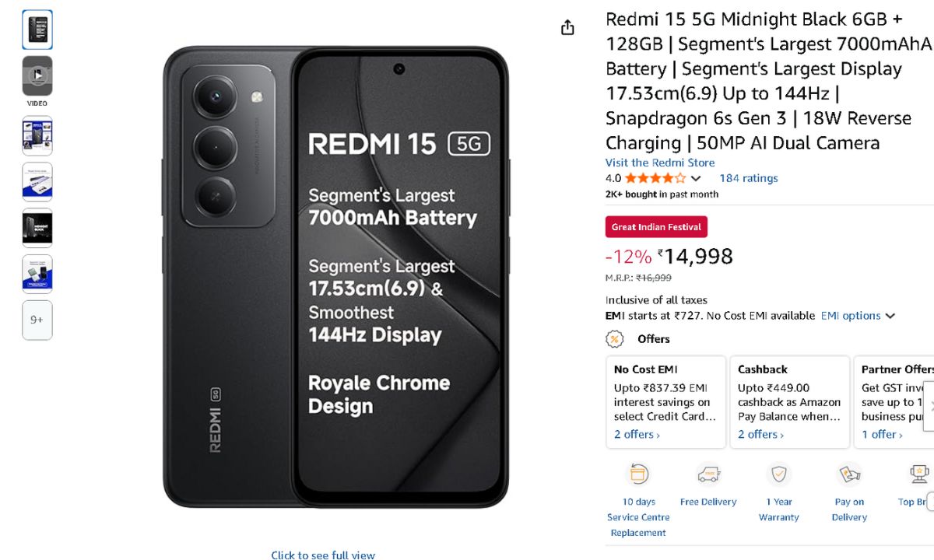
Task: Click the Offers percent badge icon
Action: pos(615,339)
